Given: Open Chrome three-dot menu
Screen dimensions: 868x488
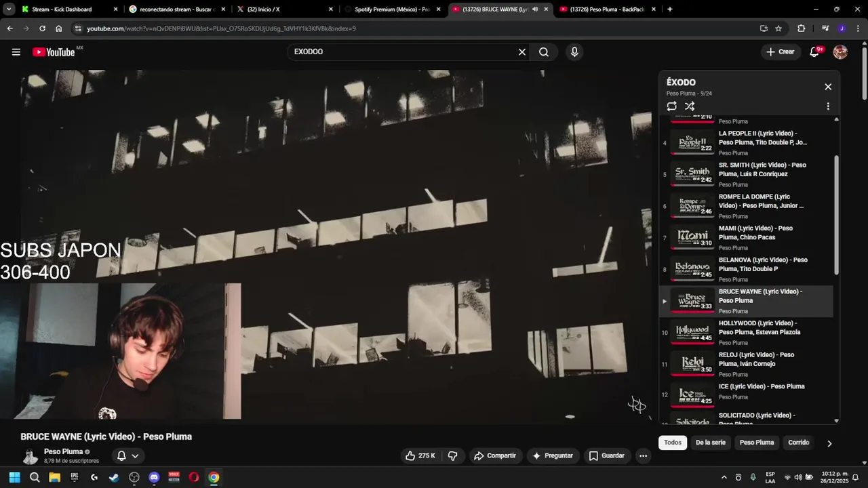Looking at the screenshot, I should coord(858,28).
